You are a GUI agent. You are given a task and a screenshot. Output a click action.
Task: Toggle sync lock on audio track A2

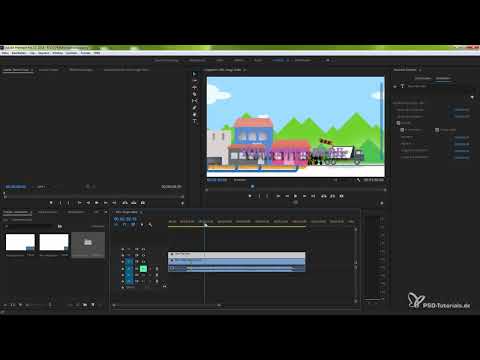[137, 275]
